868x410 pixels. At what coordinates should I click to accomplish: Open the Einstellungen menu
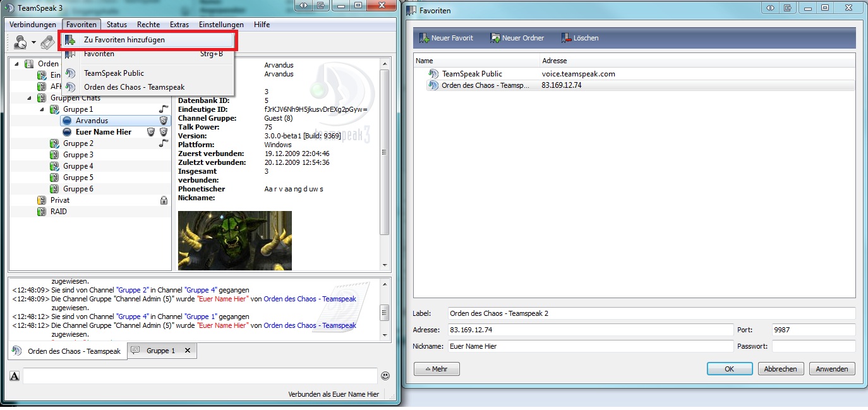[x=221, y=25]
